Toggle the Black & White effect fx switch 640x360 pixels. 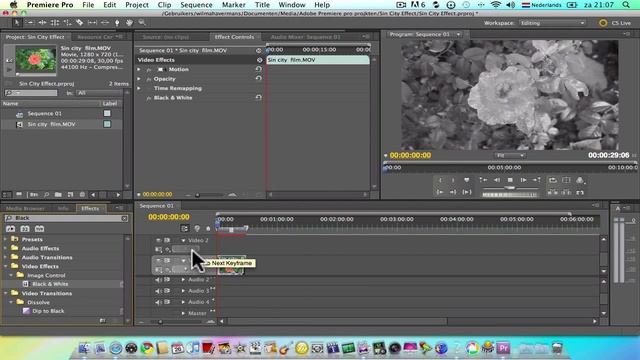(x=149, y=98)
